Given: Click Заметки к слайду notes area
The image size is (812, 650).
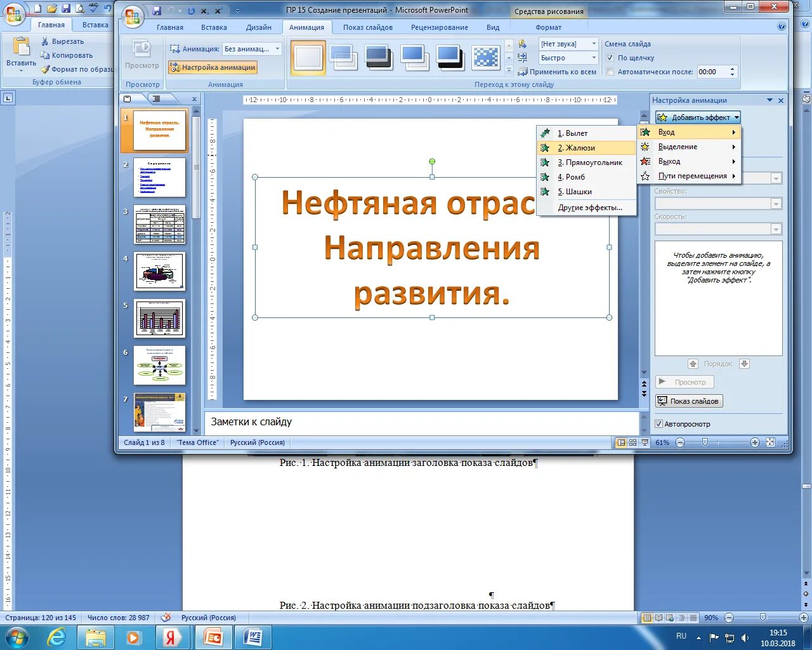Looking at the screenshot, I should click(421, 422).
